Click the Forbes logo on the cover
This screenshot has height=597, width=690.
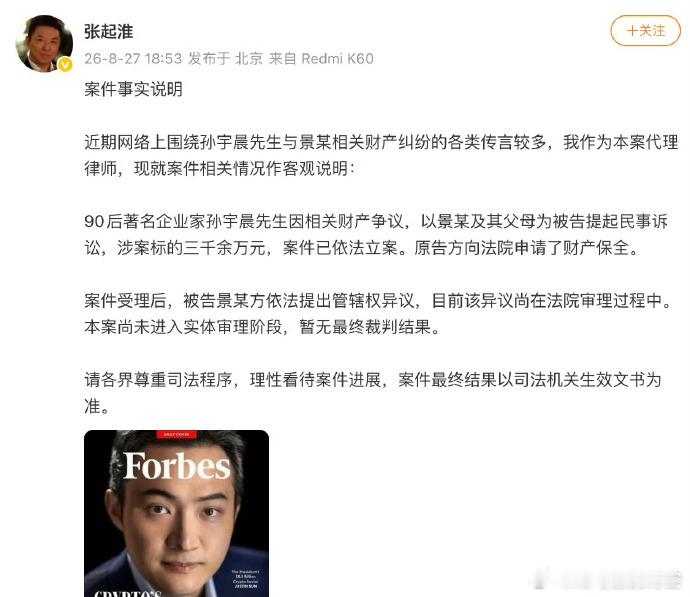tap(177, 465)
